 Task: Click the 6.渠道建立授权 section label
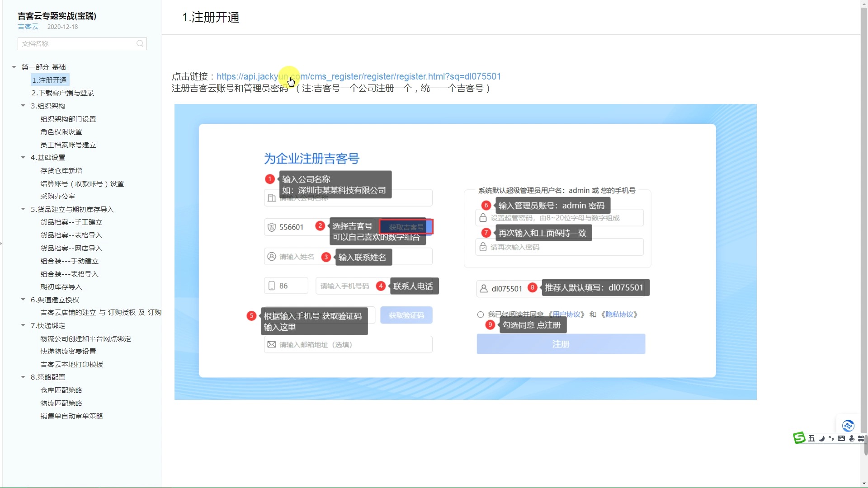point(55,300)
